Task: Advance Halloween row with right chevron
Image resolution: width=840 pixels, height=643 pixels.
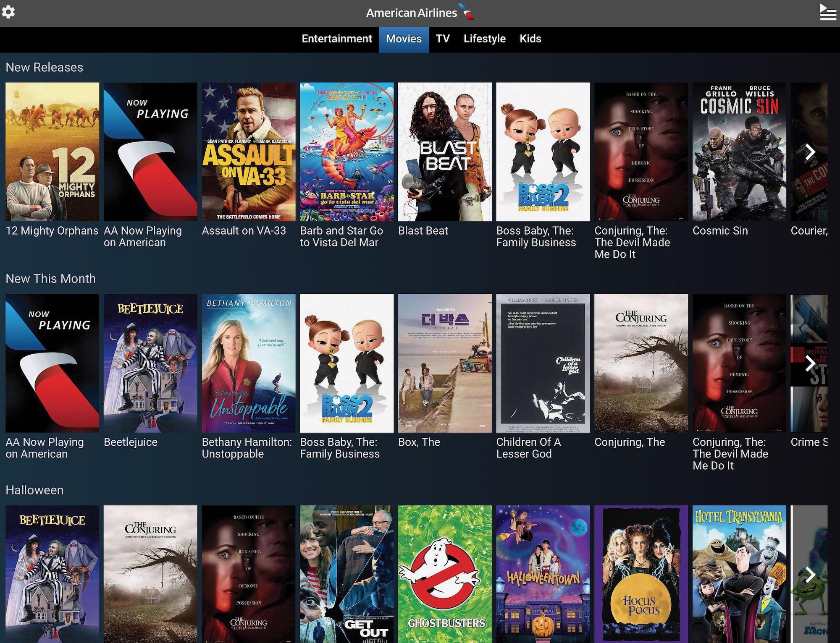Action: coord(810,575)
